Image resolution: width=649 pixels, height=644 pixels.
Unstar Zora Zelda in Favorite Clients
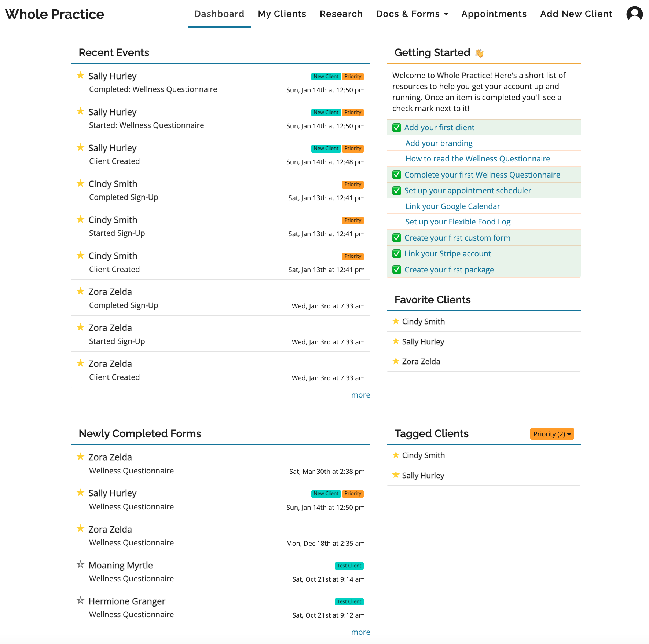(x=396, y=361)
